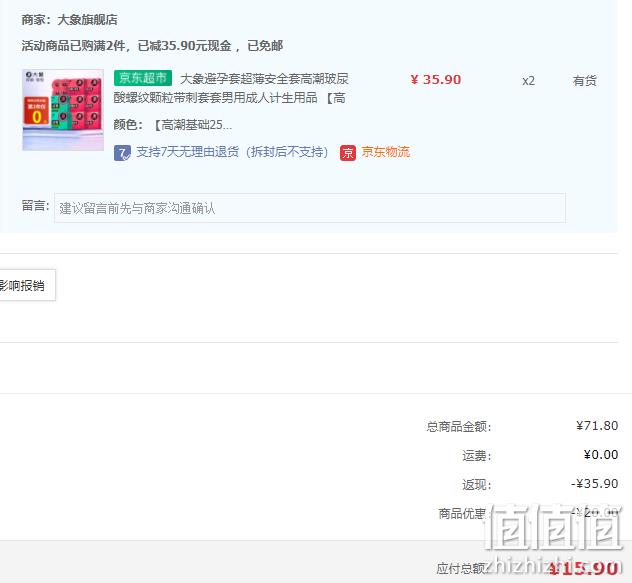This screenshot has height=583, width=632.
Task: Click the red 京 logistics icon
Action: (x=348, y=153)
